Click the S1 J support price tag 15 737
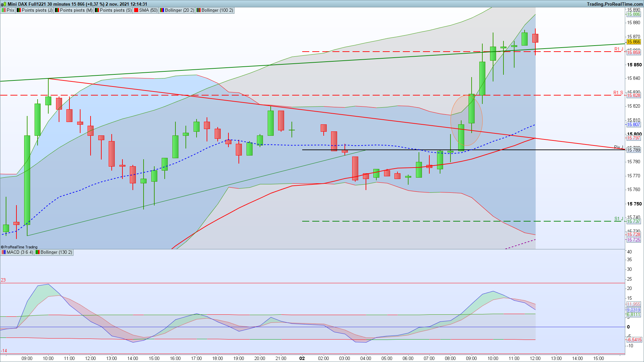Screen dimensions: 644x362 click(x=634, y=222)
